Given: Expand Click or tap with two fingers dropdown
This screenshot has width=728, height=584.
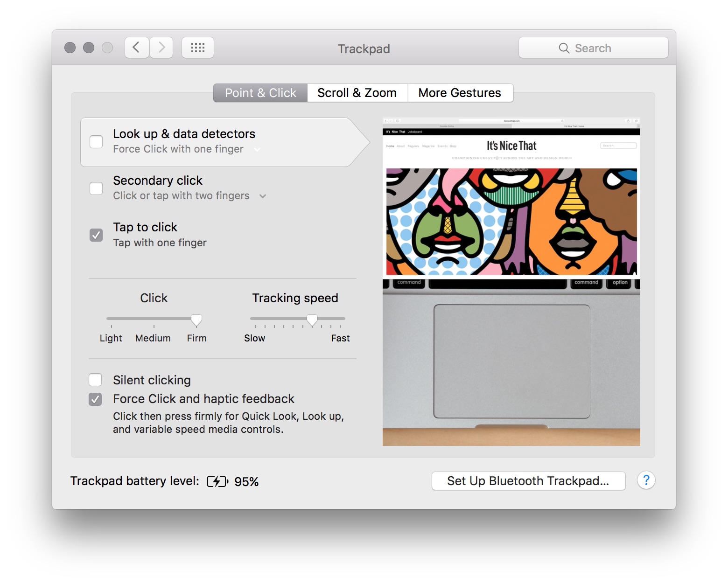Looking at the screenshot, I should coord(263,196).
